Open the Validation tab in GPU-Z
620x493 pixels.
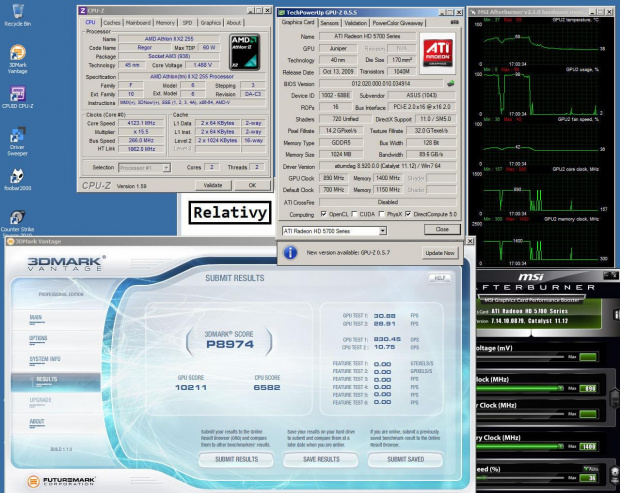pyautogui.click(x=355, y=23)
